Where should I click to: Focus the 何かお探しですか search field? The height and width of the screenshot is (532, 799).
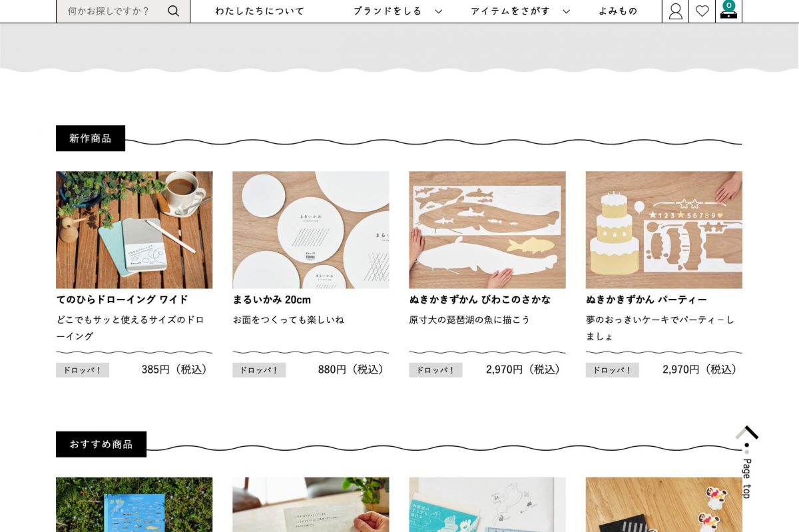coord(123,11)
